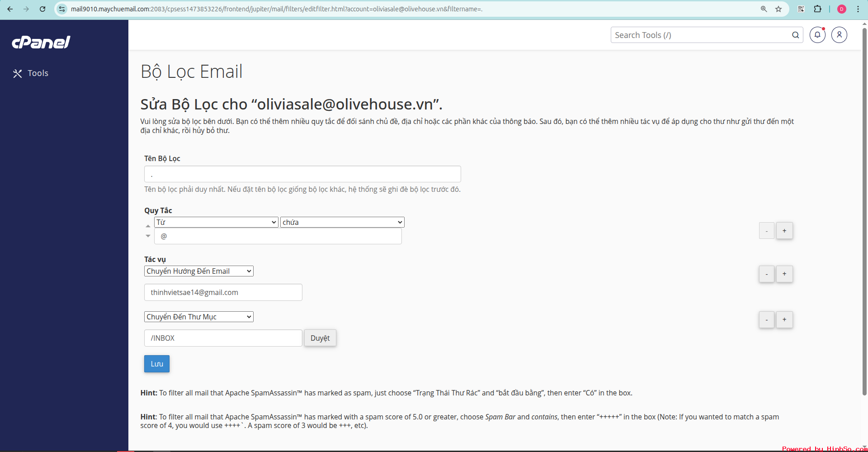Click the browser forward arrow
The width and height of the screenshot is (868, 452).
click(26, 9)
